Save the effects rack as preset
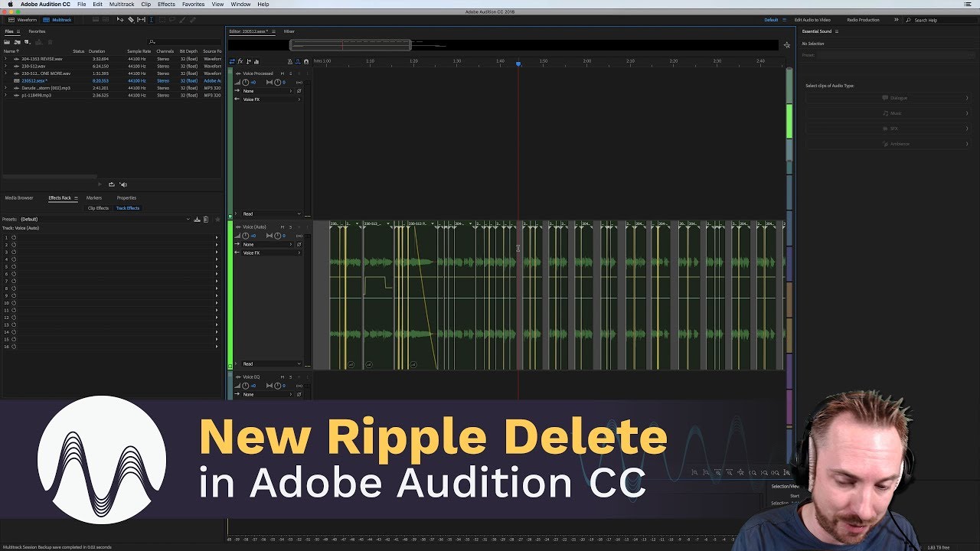The width and height of the screenshot is (980, 551). point(197,220)
